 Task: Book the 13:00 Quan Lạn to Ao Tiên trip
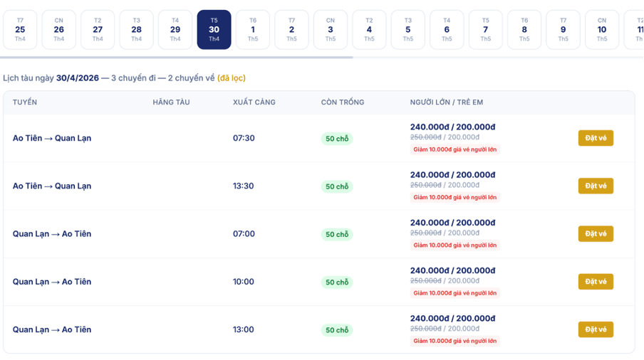tap(596, 329)
